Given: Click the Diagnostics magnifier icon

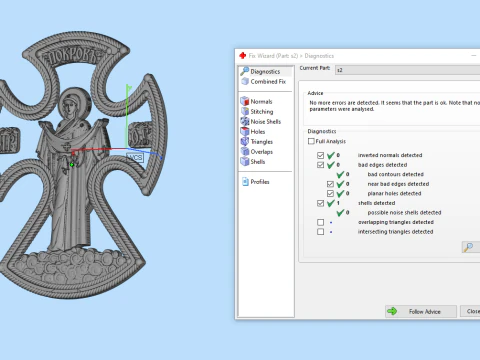Looking at the screenshot, I should point(245,71).
